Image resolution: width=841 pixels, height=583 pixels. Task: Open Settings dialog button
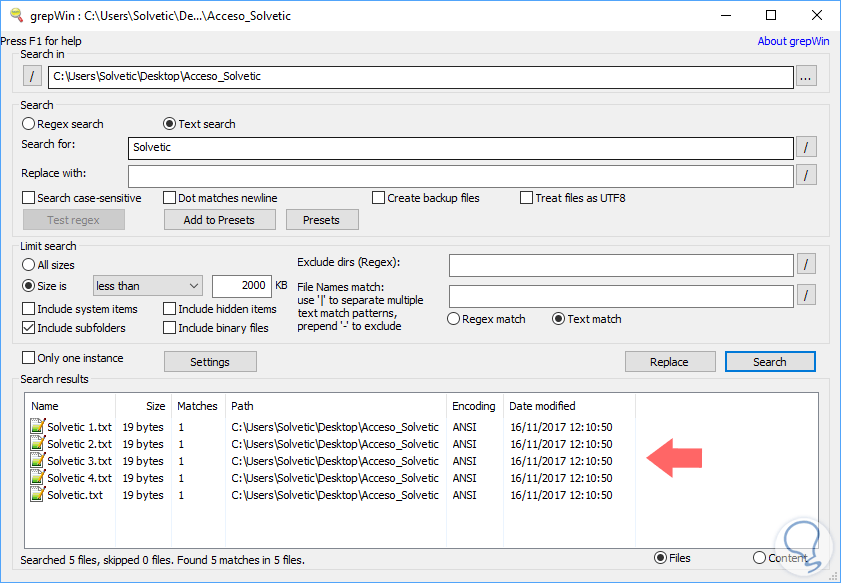pos(210,362)
